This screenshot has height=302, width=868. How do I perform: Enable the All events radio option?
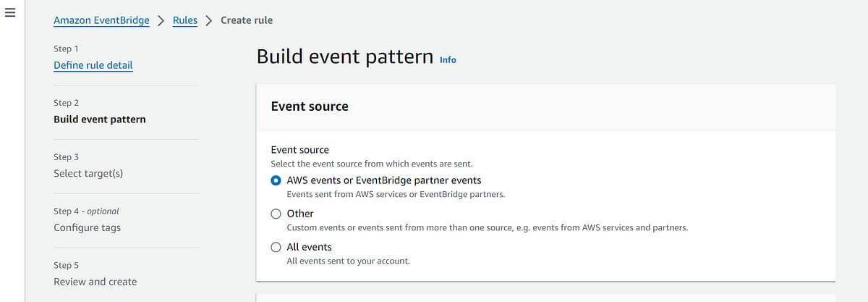coord(276,247)
